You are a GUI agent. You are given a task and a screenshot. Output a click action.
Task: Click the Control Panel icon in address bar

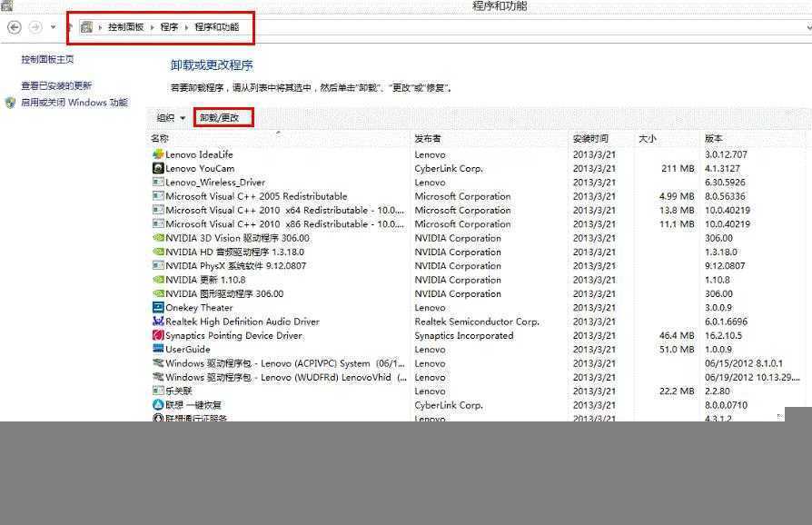[86, 27]
